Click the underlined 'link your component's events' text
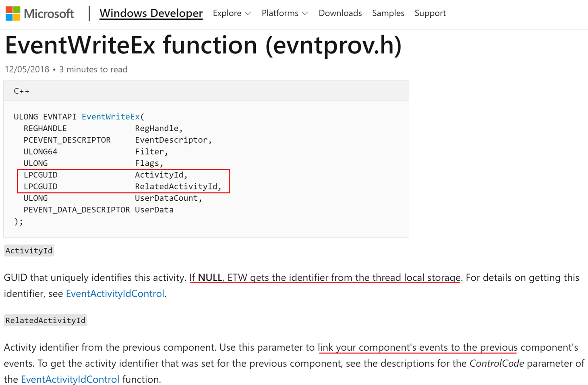The height and width of the screenshot is (385, 588). (418, 347)
